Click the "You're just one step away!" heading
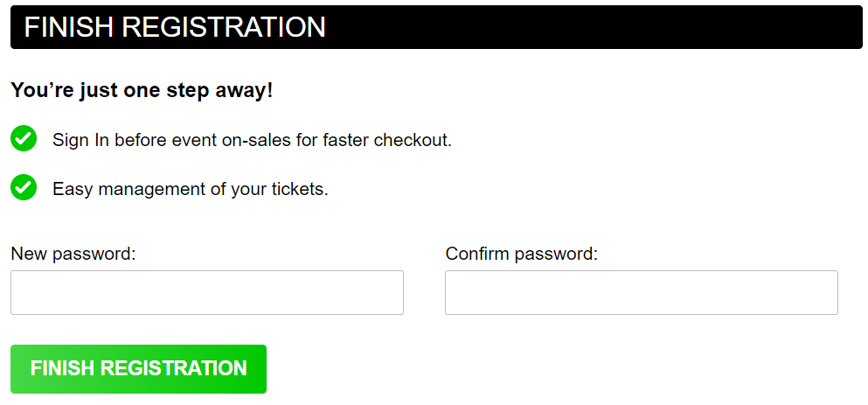The image size is (868, 405). pos(142,90)
